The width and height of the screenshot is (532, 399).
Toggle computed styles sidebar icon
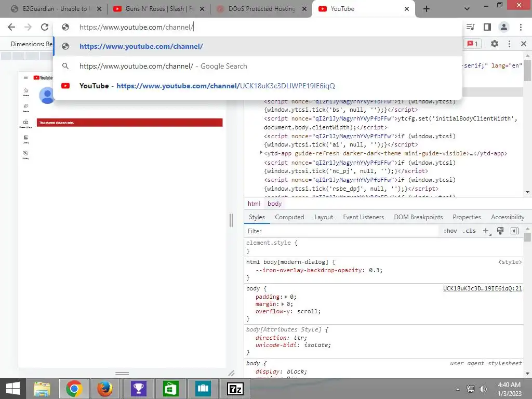pyautogui.click(x=514, y=231)
